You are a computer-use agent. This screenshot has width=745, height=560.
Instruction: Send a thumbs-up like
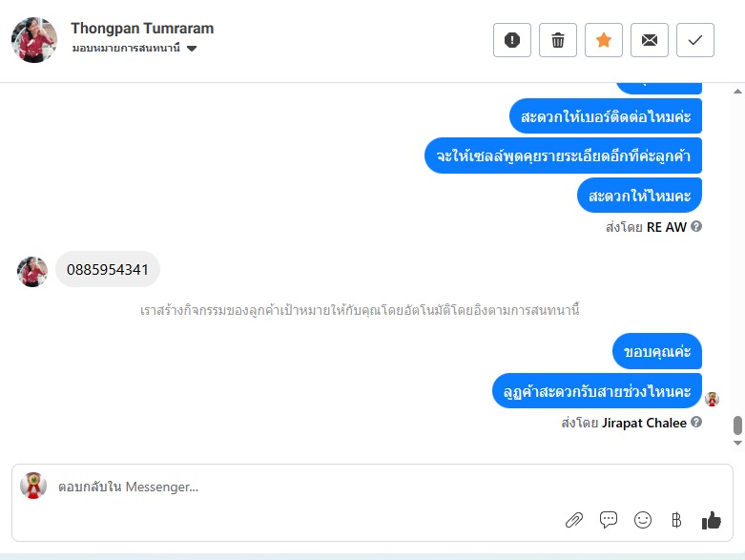coord(712,520)
